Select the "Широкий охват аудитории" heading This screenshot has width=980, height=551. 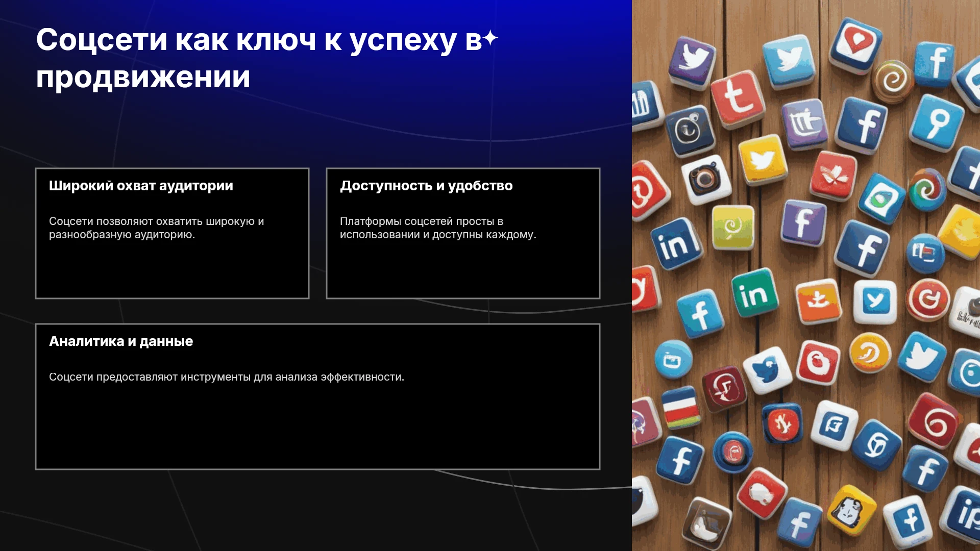pos(141,186)
